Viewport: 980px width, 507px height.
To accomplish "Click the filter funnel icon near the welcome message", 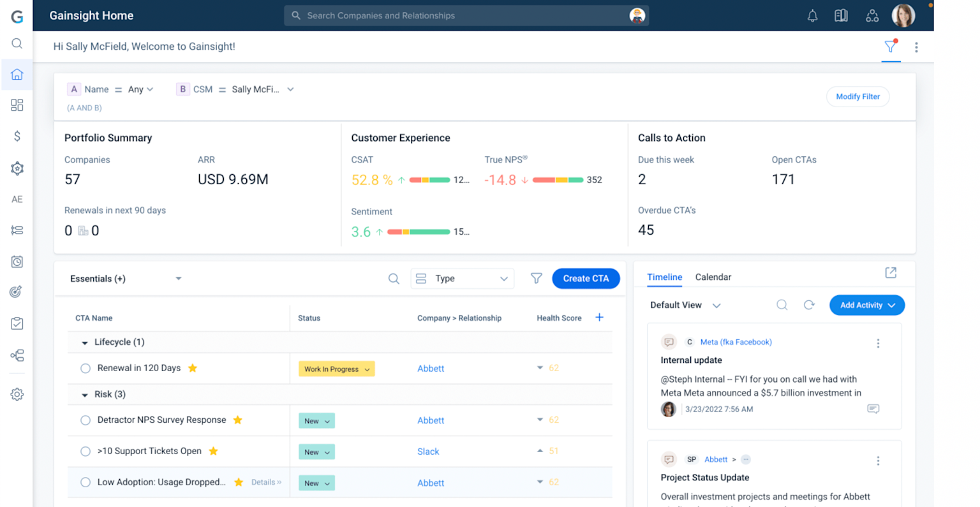I will 891,47.
